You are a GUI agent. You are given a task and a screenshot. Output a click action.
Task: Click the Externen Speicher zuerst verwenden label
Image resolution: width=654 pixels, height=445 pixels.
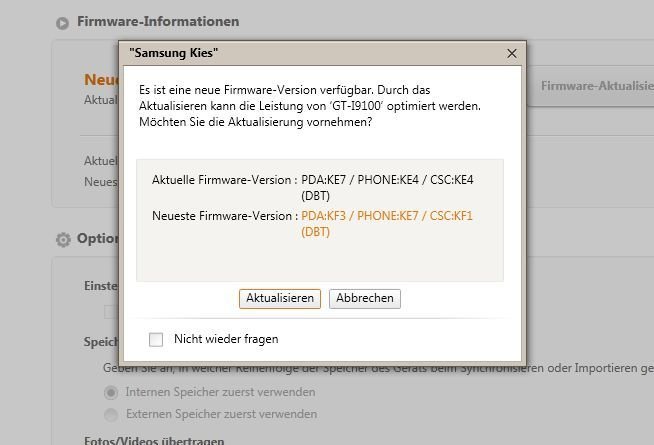[221, 414]
